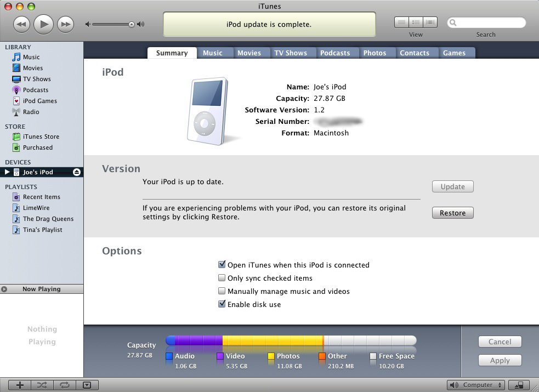This screenshot has width=539, height=392.
Task: Set max volume via loud speaker icon
Action: [x=140, y=24]
